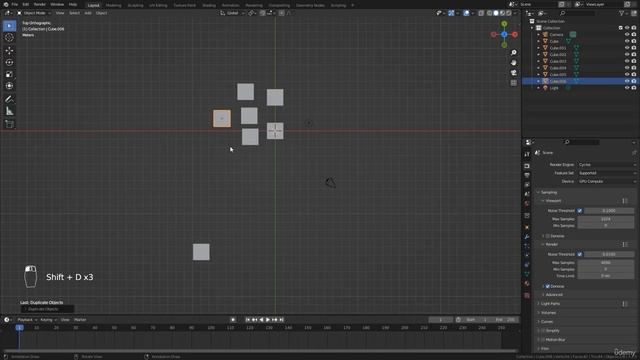Image resolution: width=640 pixels, height=360 pixels.
Task: Select the Rotate tool
Action: click(x=9, y=62)
